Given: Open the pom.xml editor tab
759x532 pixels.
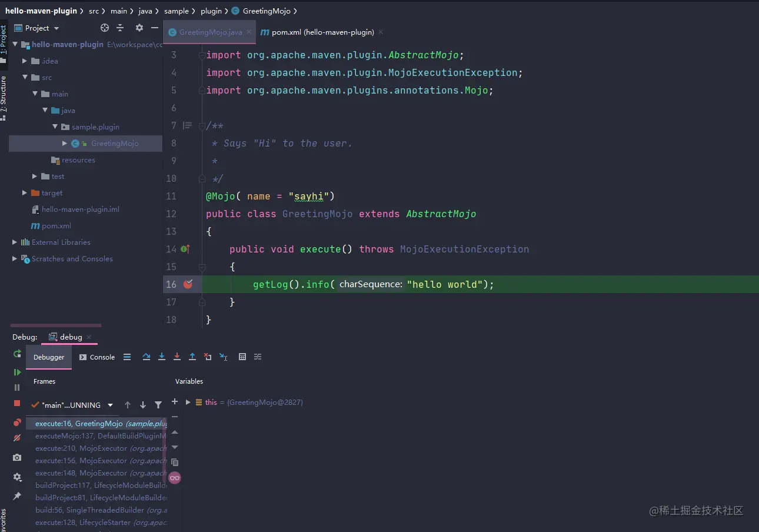Looking at the screenshot, I should point(322,32).
